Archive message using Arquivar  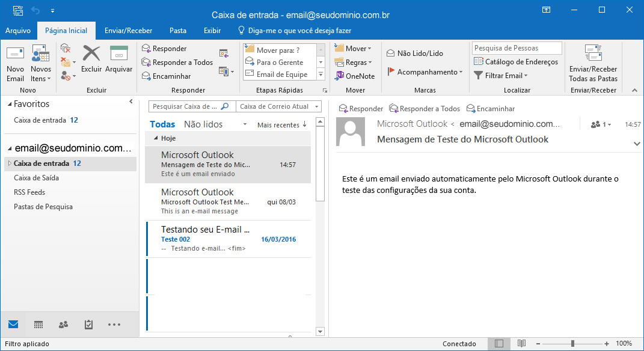(x=118, y=59)
